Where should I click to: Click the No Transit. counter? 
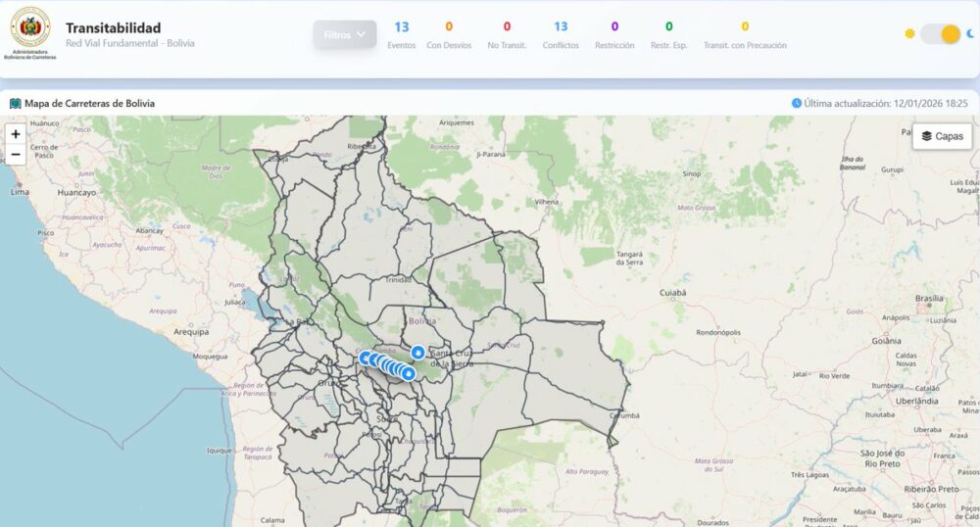[x=507, y=34]
